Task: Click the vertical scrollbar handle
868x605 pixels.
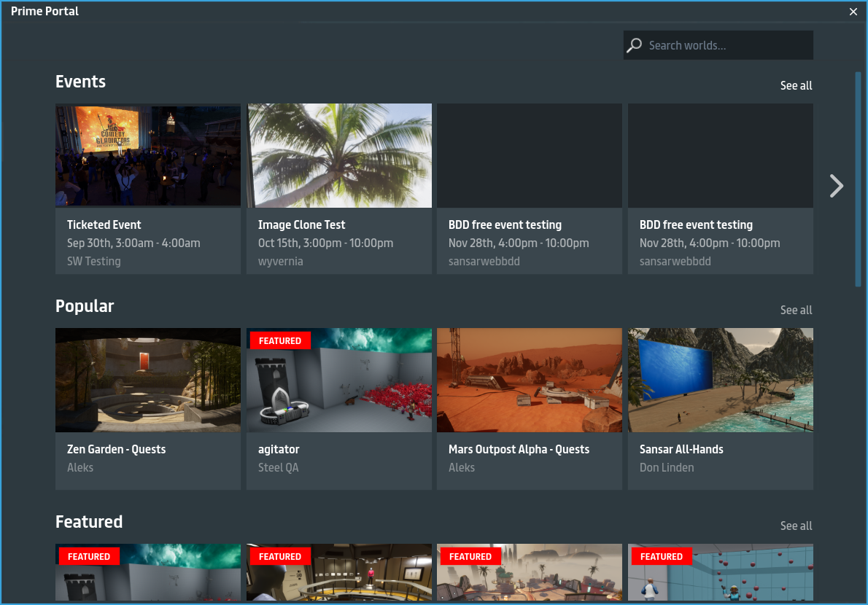Action: 858,179
